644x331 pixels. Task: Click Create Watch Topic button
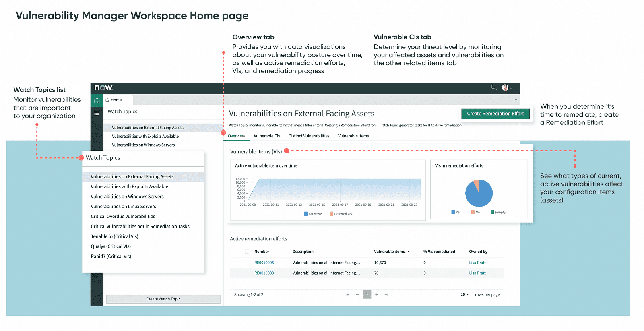coord(163,299)
